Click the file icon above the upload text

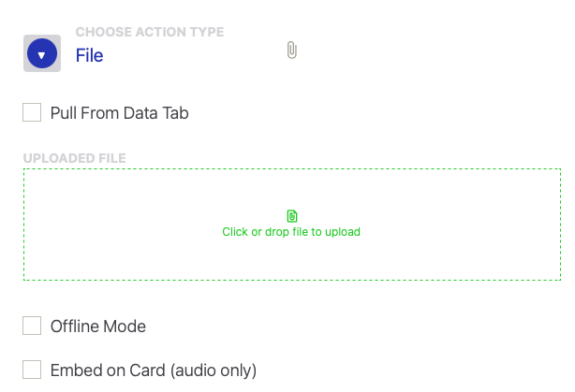pos(291,216)
